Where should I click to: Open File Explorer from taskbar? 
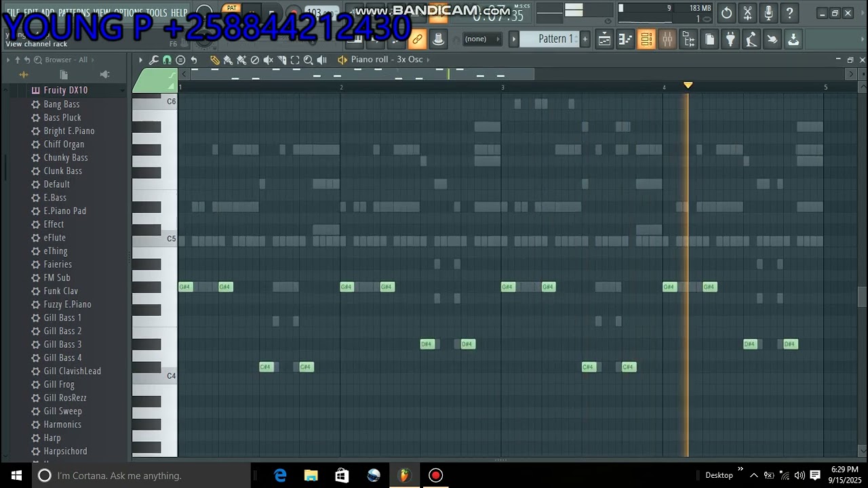click(x=311, y=475)
